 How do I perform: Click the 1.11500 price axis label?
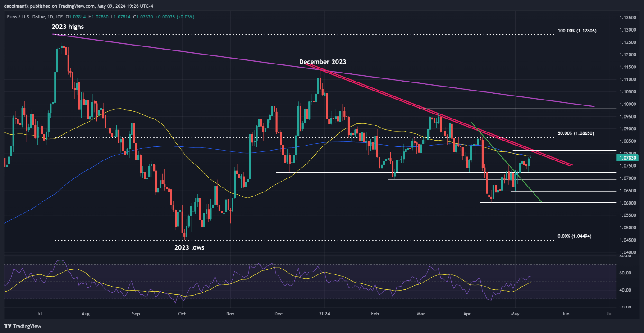tap(627, 67)
